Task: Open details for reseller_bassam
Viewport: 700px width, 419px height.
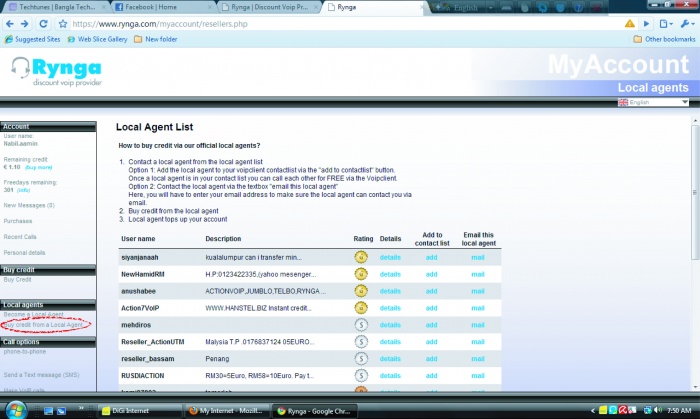Action: tap(390, 359)
